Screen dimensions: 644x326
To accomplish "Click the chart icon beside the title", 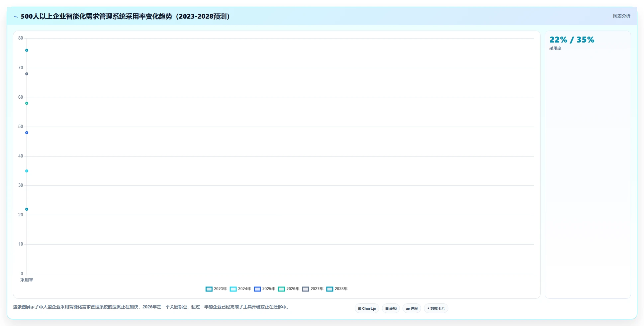I will tap(16, 17).
